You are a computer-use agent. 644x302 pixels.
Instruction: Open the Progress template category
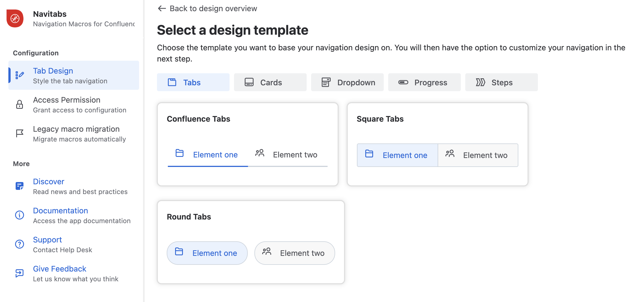(424, 82)
